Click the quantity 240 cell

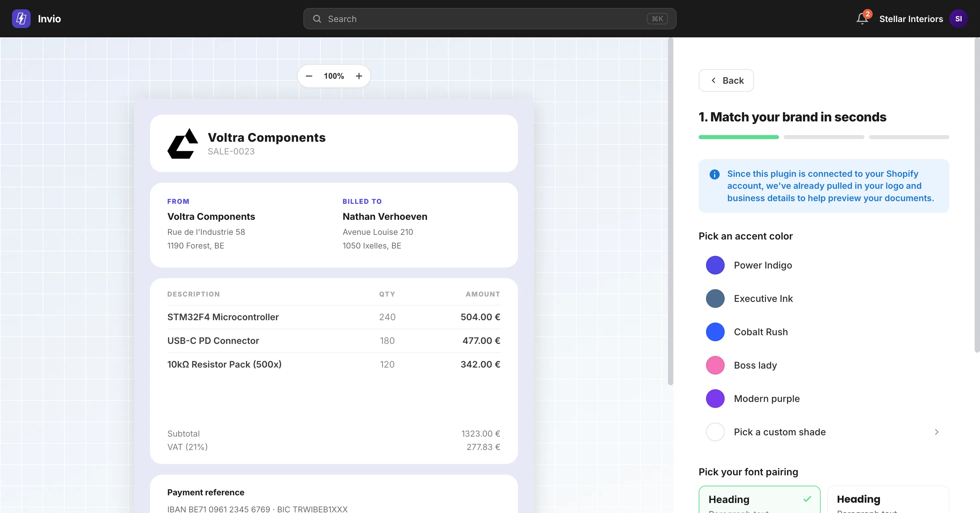coord(387,317)
